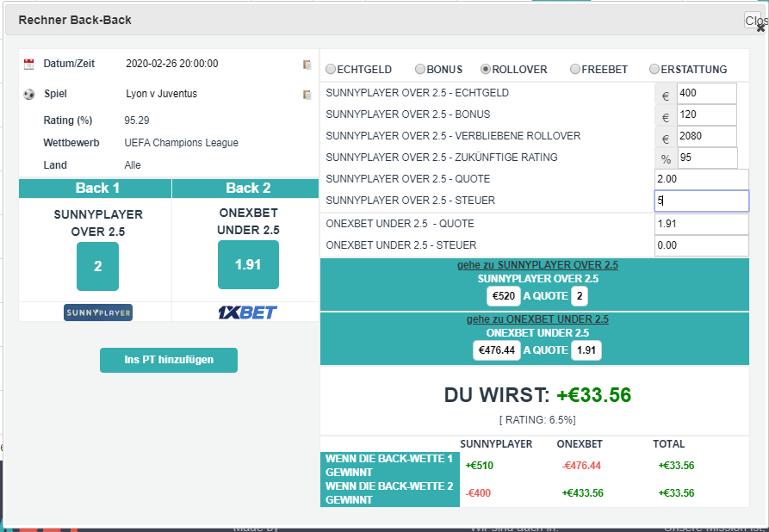
Task: Click the Back 1 column header
Action: [x=95, y=189]
